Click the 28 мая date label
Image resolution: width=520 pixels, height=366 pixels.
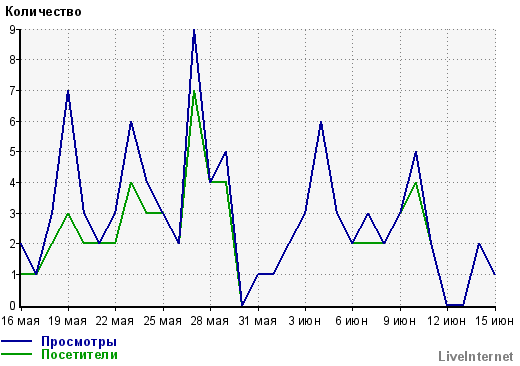click(210, 321)
